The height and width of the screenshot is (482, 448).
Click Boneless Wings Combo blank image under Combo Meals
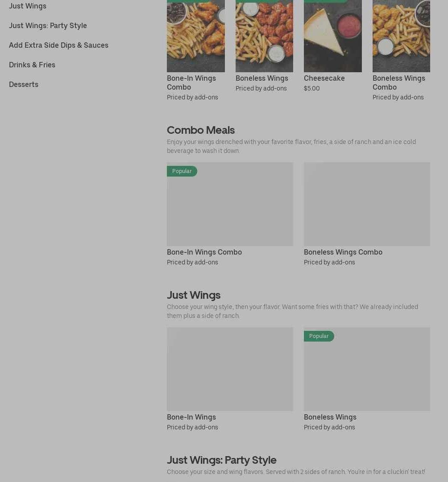click(x=367, y=204)
